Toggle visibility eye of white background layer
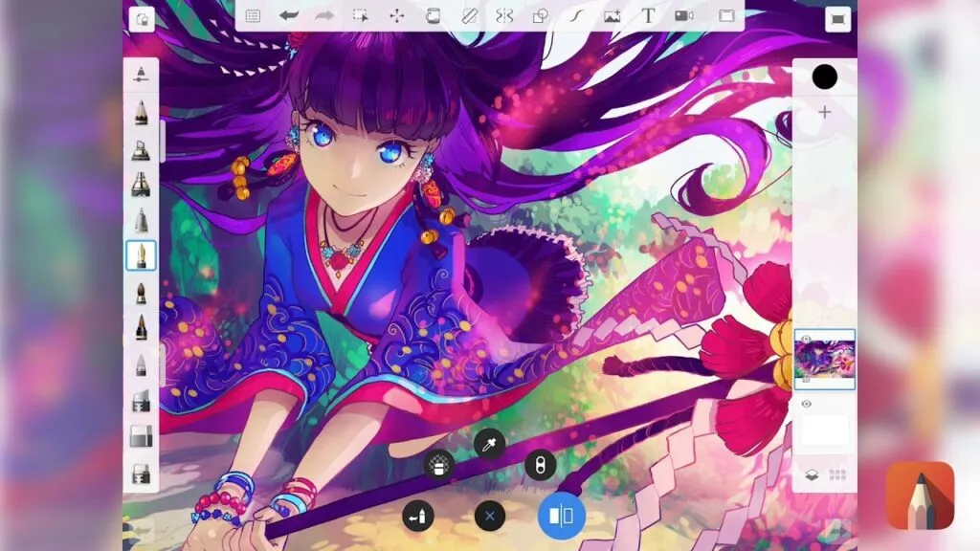Screen dimensions: 980x551 pos(806,405)
